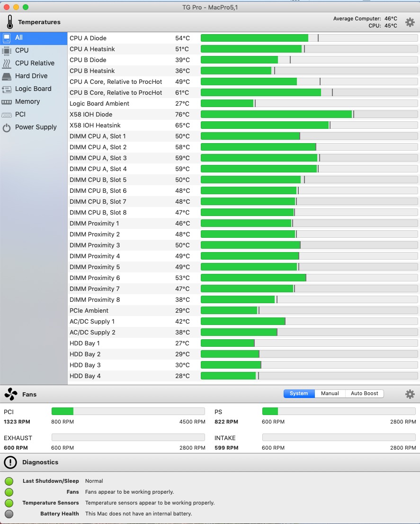
Task: Select the CPU A Heatsink row
Action: [243, 49]
